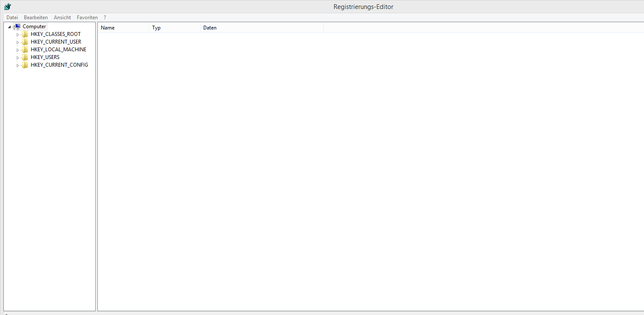Click the HKEY_CURRENT_USER folder icon
Viewport: 644px width, 315px height.
25,42
